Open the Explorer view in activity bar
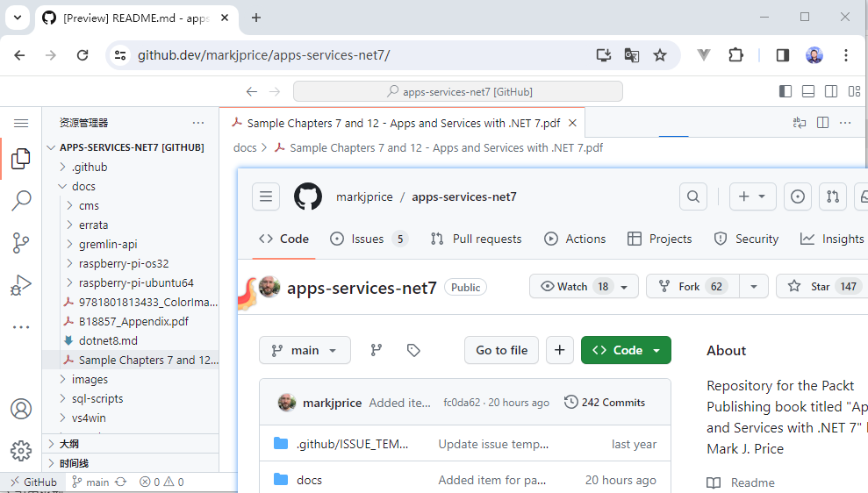 pyautogui.click(x=21, y=159)
